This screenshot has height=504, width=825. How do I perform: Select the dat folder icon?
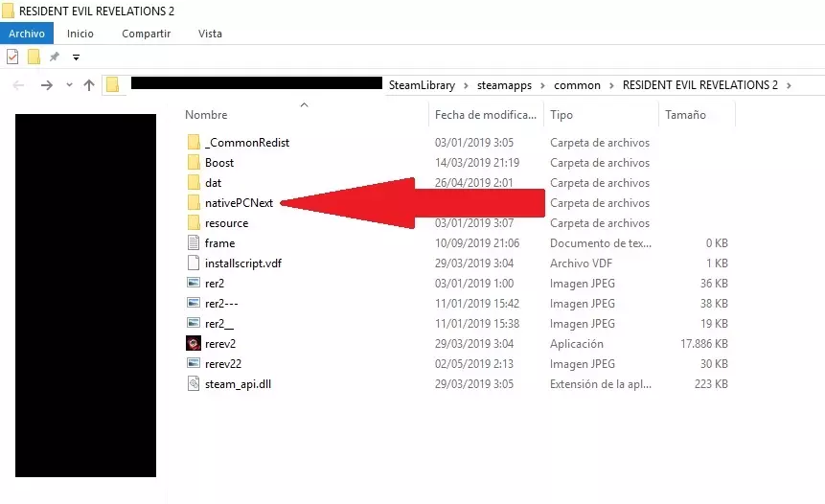click(x=194, y=182)
